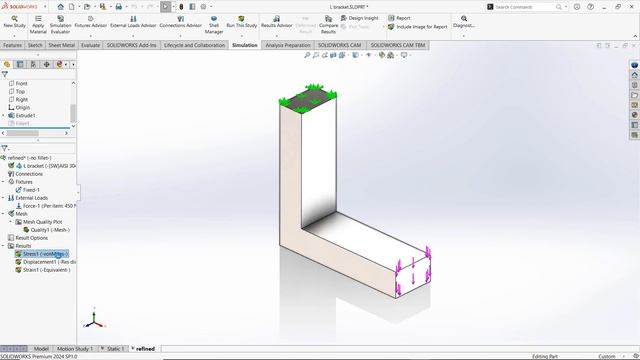The width and height of the screenshot is (640, 360).
Task: Select Fixed-1 fixture in tree
Action: click(27, 190)
